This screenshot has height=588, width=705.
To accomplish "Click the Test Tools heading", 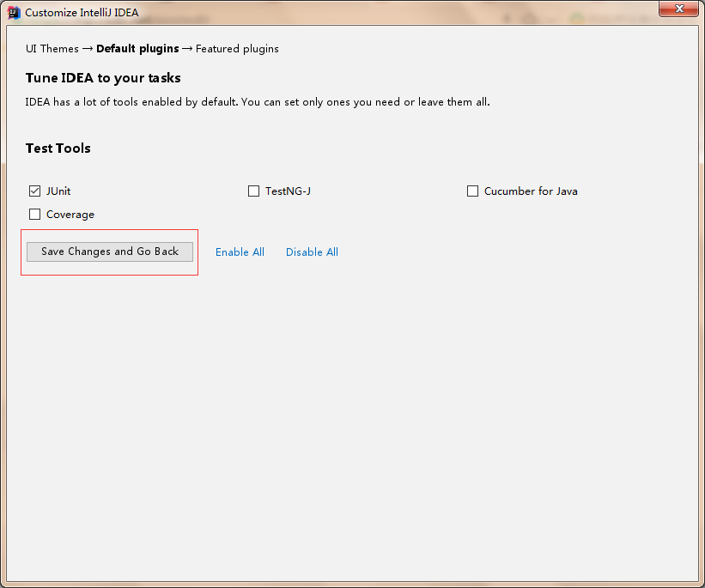I will (58, 149).
